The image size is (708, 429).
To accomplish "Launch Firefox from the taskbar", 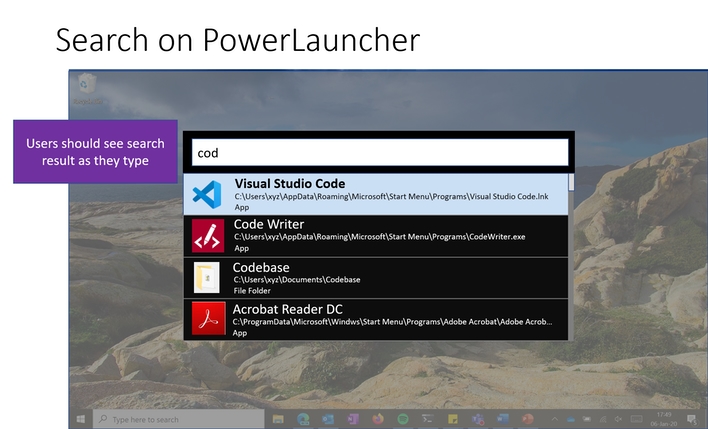I will tap(378, 419).
